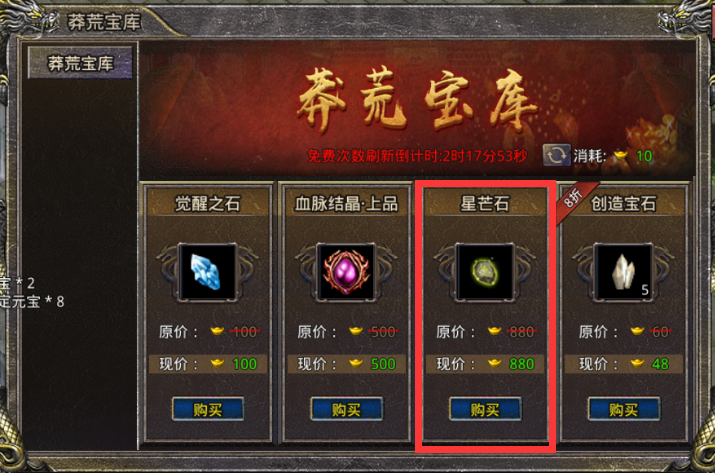Screen dimensions: 715x473
Task: Select the 血脉结晶·上品 purple gem icon
Action: (x=346, y=272)
